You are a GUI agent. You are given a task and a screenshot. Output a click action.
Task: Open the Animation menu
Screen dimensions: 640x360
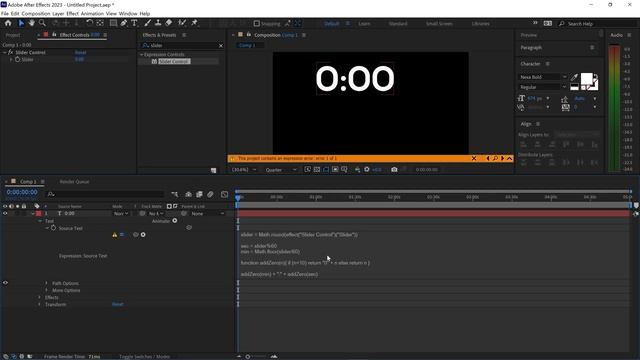[x=92, y=13]
